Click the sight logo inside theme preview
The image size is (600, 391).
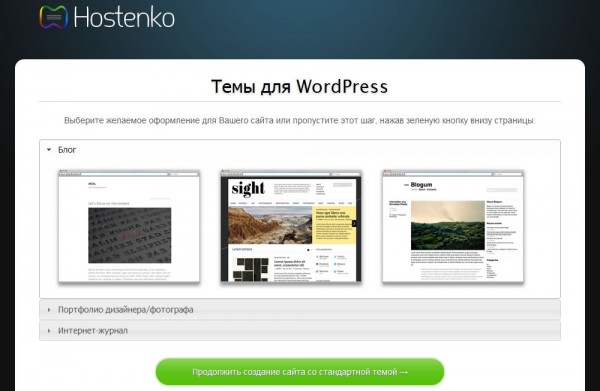[248, 188]
